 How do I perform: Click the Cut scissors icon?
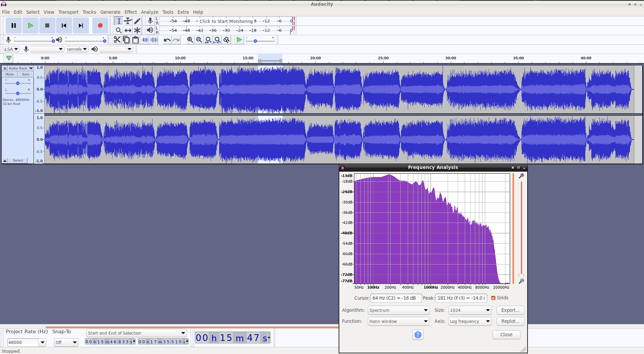pyautogui.click(x=117, y=40)
